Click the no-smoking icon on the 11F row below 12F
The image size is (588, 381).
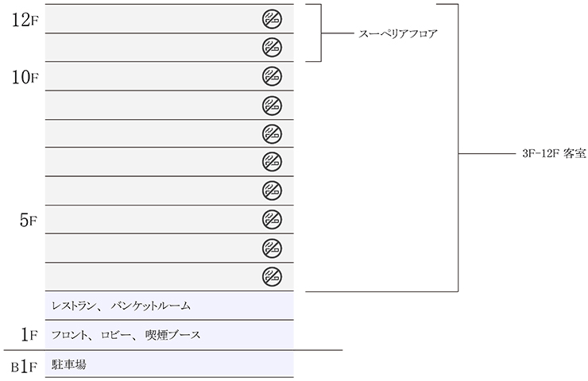point(272,48)
